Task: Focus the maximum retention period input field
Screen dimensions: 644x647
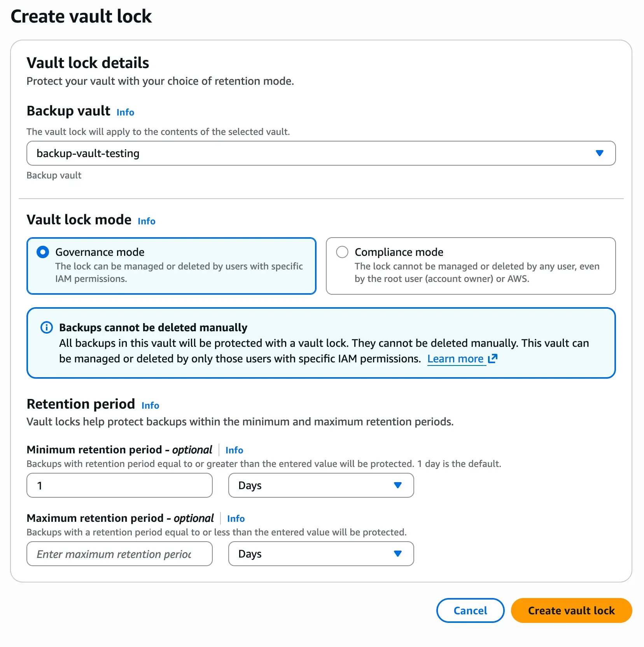Action: pyautogui.click(x=119, y=554)
